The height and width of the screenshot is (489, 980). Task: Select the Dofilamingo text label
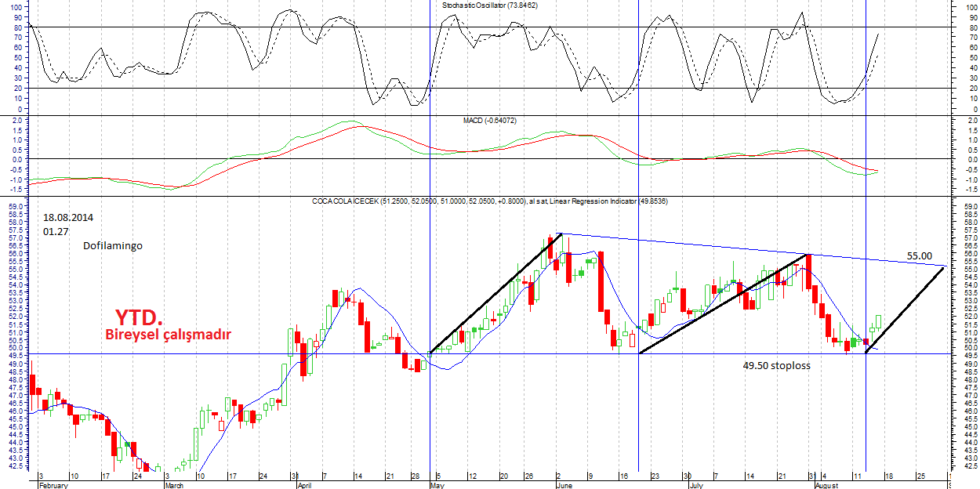[113, 245]
